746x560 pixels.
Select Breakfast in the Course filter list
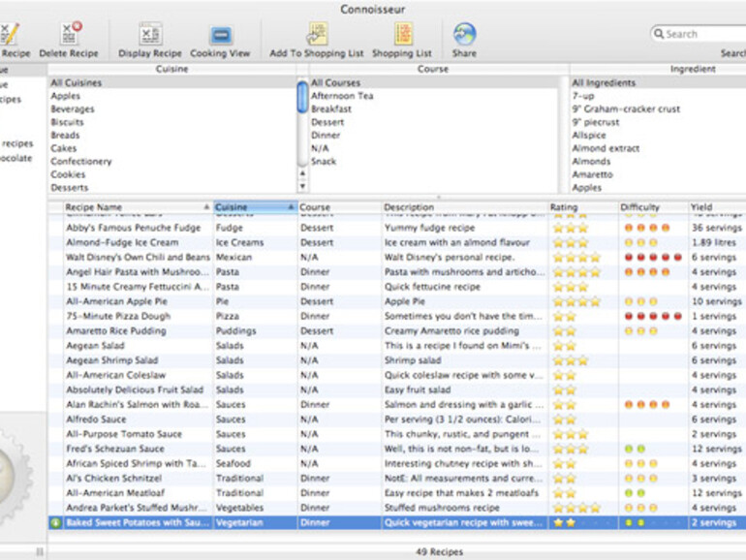[330, 109]
